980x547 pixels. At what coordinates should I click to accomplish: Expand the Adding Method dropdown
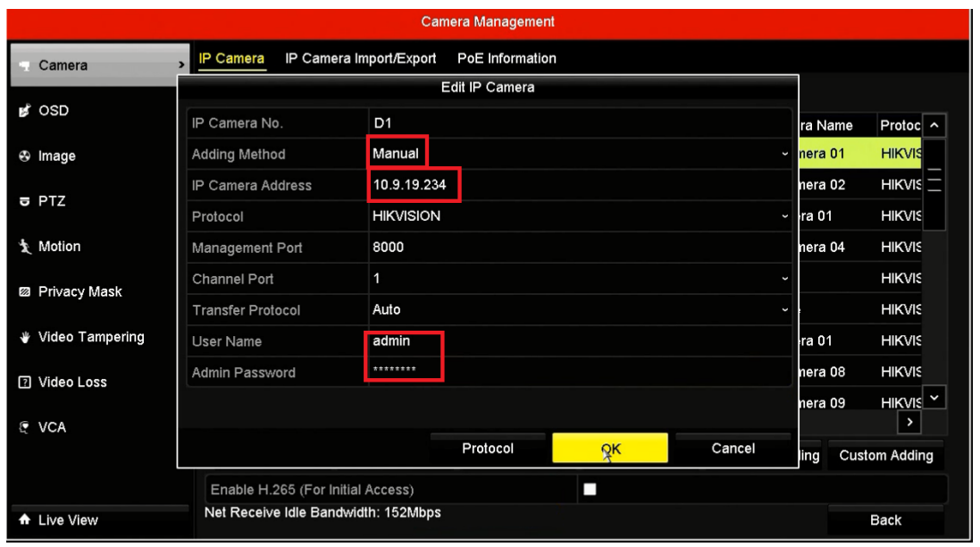tap(784, 155)
